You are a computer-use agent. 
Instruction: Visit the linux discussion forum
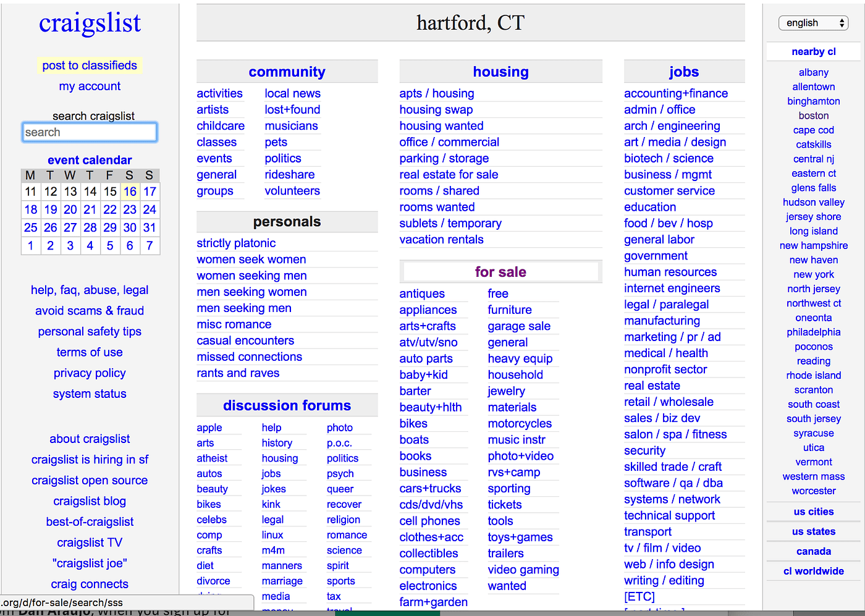click(272, 535)
